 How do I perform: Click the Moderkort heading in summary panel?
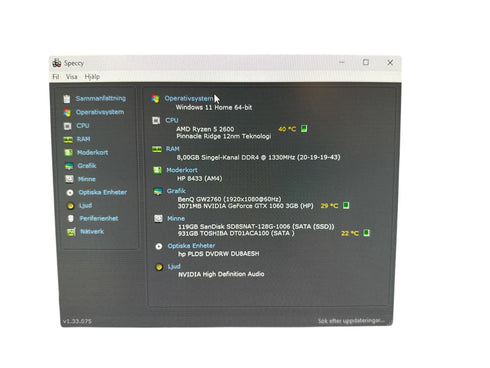[182, 170]
